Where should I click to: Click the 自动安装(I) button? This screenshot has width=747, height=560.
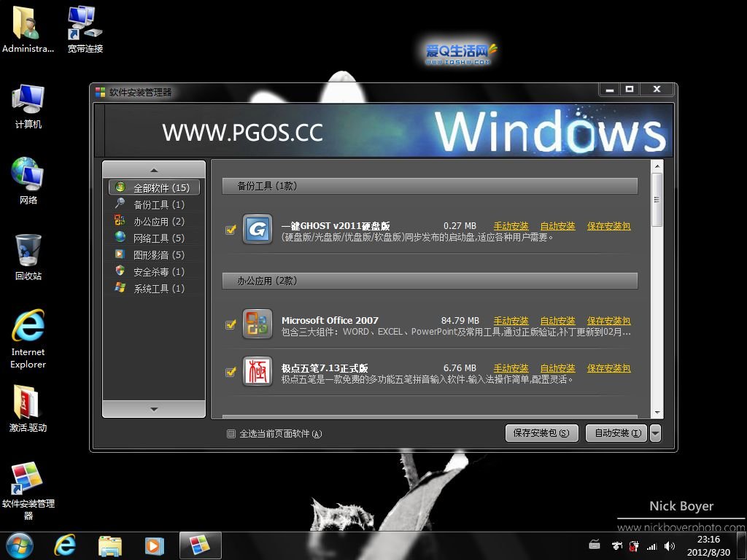click(x=617, y=433)
